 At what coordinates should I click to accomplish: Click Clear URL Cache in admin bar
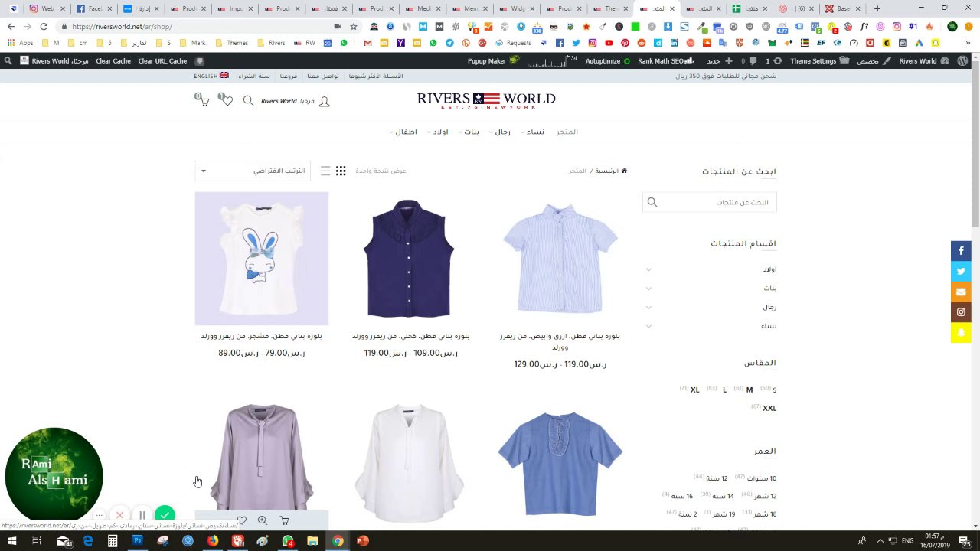[162, 60]
